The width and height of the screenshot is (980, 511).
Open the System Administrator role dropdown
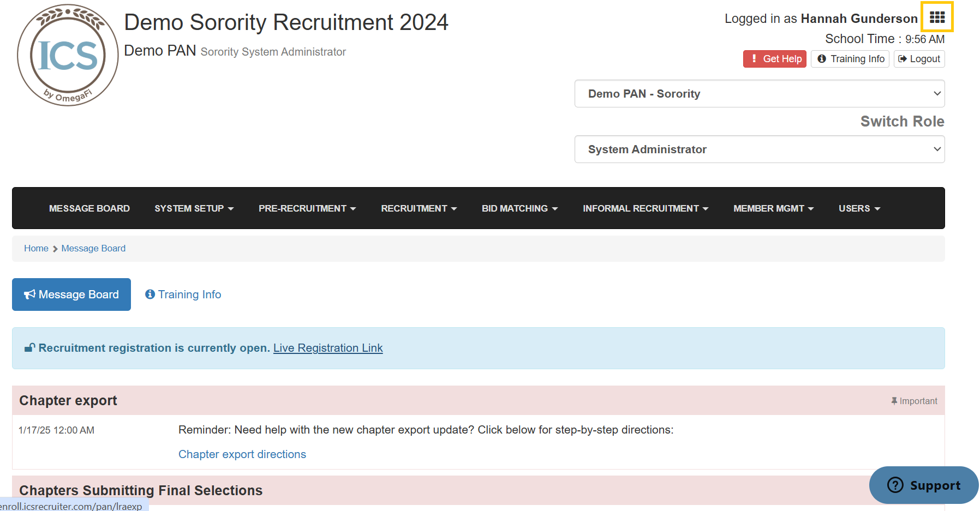coord(759,149)
